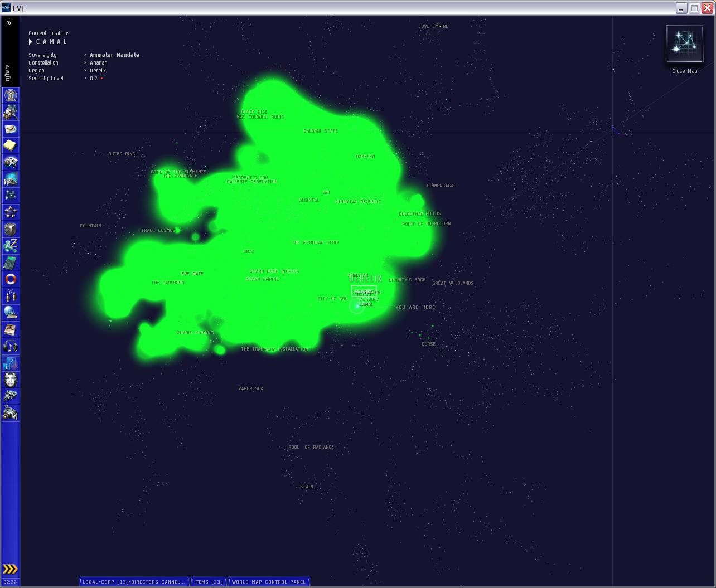
Task: Open the Fitting icon in sidebar
Action: tap(10, 162)
